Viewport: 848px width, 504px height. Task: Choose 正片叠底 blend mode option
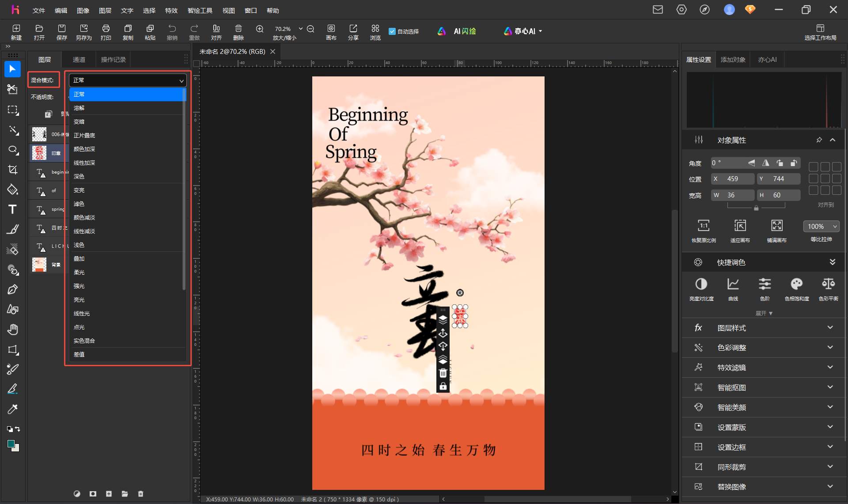128,135
